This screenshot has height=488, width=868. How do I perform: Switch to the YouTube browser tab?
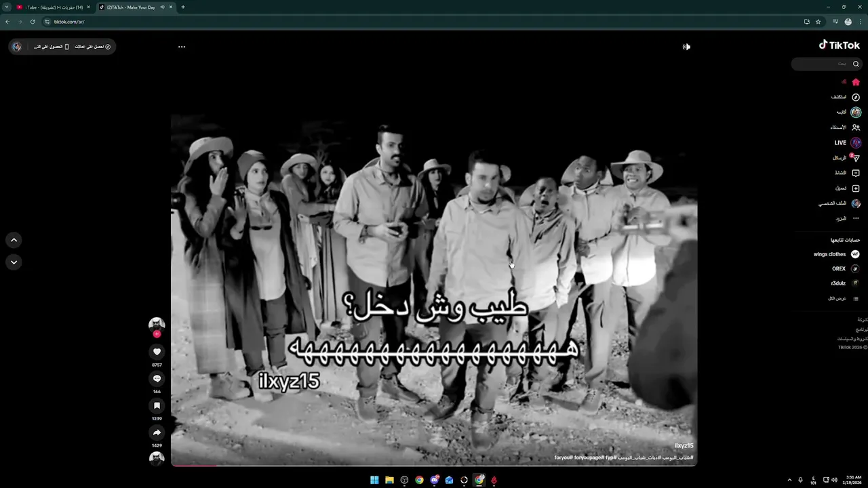(x=53, y=7)
